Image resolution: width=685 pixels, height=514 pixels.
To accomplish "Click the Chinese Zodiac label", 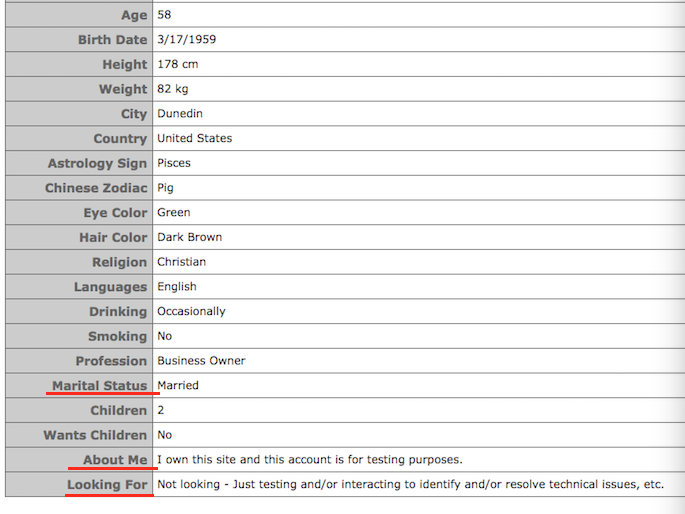I will (96, 188).
